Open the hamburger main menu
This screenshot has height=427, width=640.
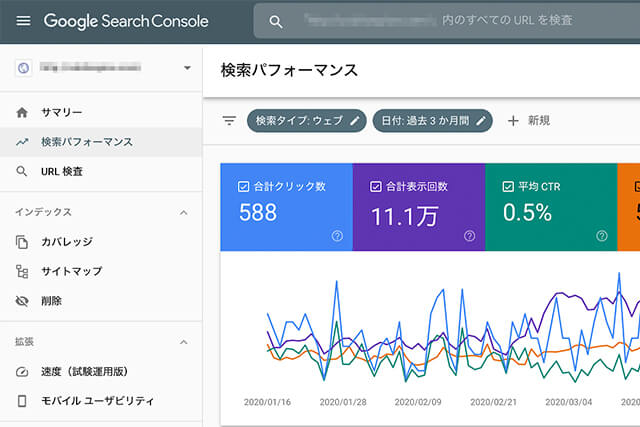click(x=23, y=21)
